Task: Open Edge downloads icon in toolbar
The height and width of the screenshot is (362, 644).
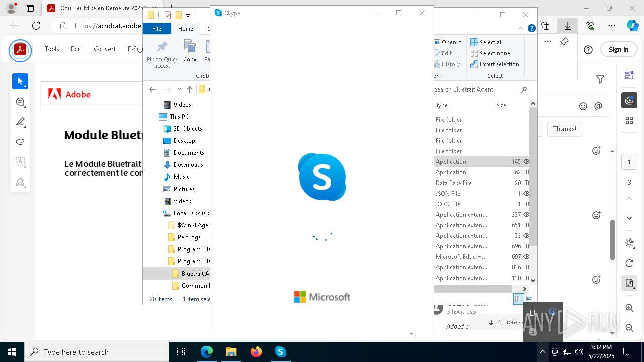Action: 568,25
